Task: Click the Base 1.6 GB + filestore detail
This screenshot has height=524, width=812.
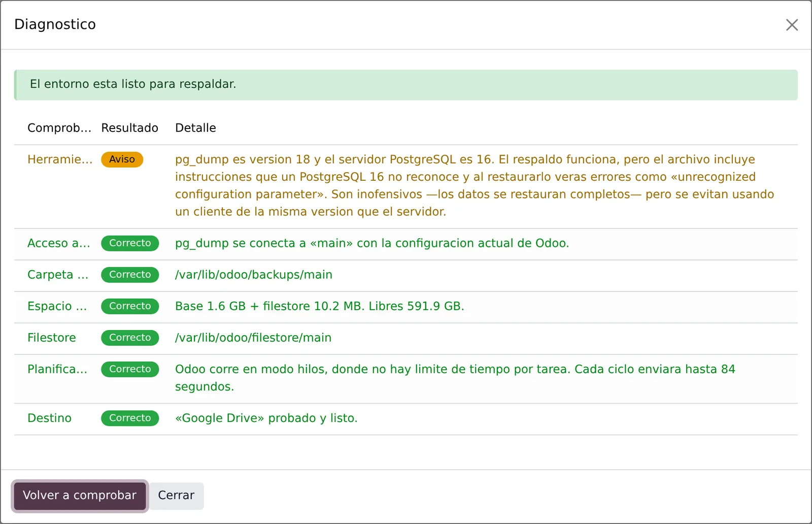Action: [320, 306]
